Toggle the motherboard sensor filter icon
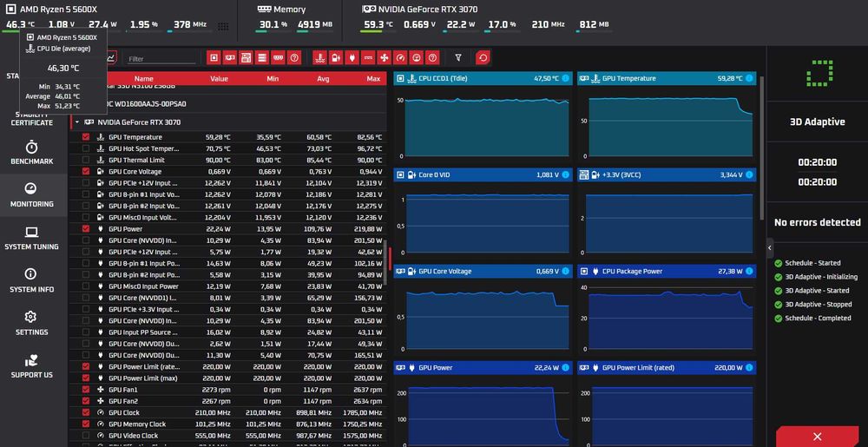 tap(246, 57)
